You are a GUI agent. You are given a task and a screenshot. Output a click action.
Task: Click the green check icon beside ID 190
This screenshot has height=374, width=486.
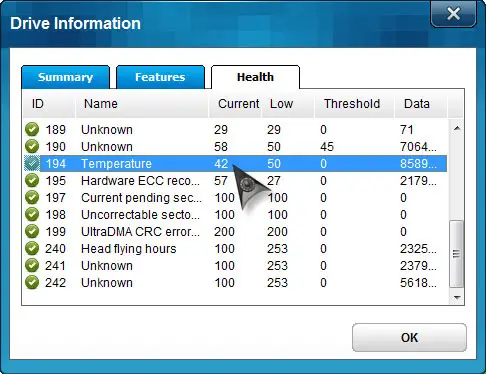[x=32, y=146]
